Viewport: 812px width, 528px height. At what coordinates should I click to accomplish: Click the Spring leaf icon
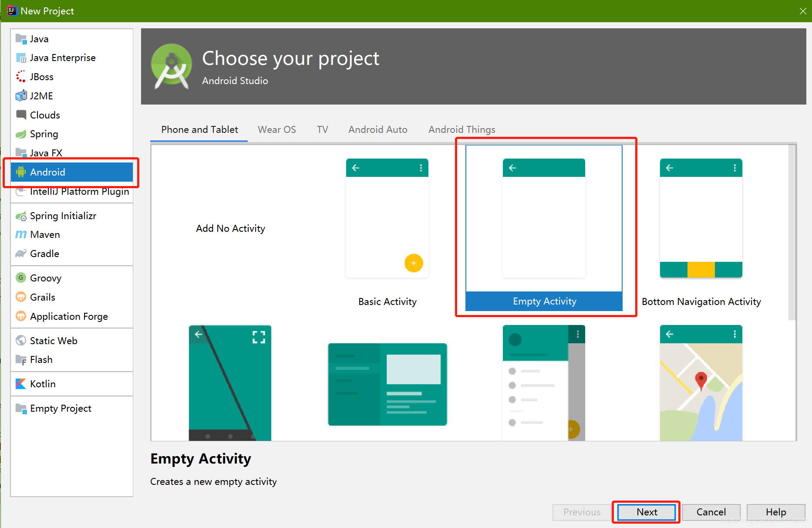21,134
